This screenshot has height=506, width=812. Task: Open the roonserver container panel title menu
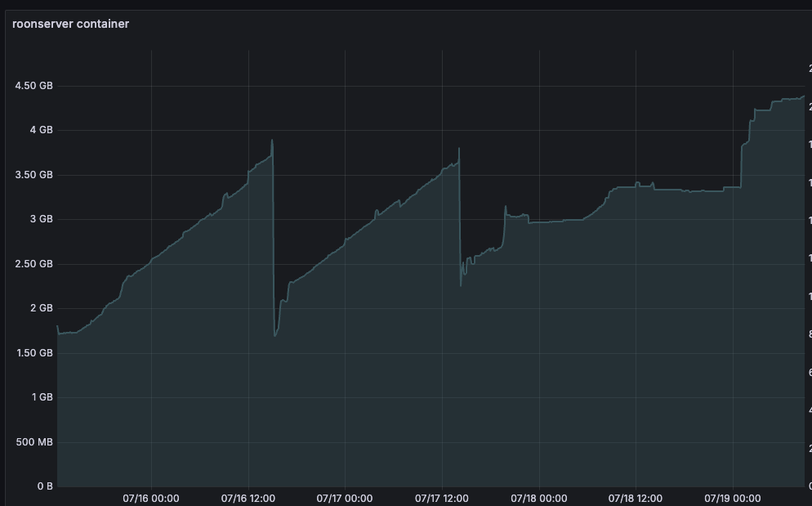click(70, 24)
